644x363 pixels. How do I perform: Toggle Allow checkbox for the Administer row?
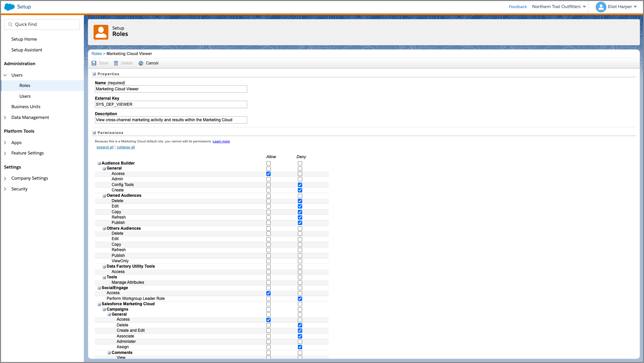(268, 342)
